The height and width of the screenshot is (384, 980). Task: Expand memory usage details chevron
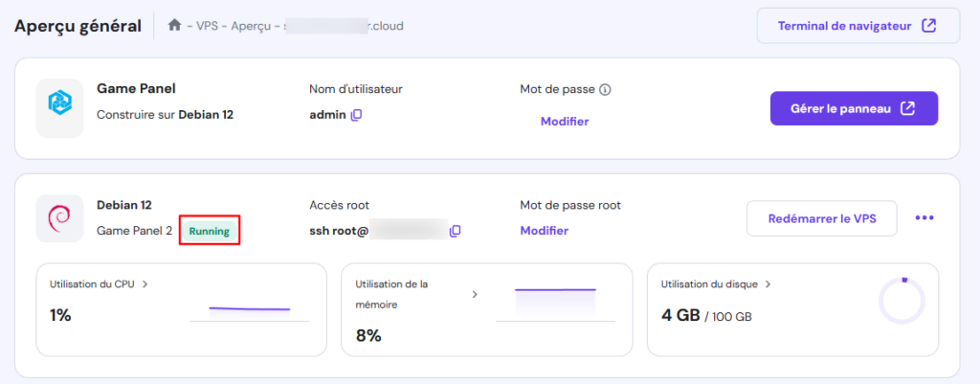tap(475, 294)
